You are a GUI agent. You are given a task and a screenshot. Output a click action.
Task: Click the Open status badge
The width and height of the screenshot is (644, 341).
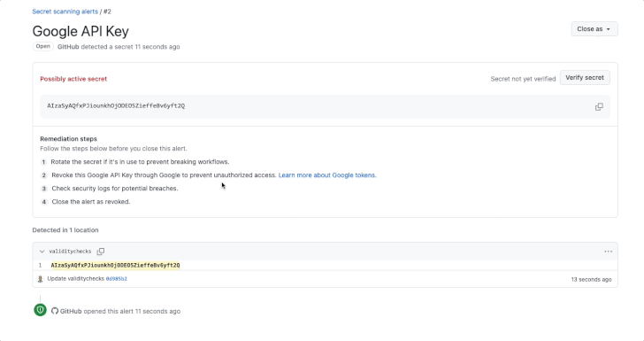42,46
